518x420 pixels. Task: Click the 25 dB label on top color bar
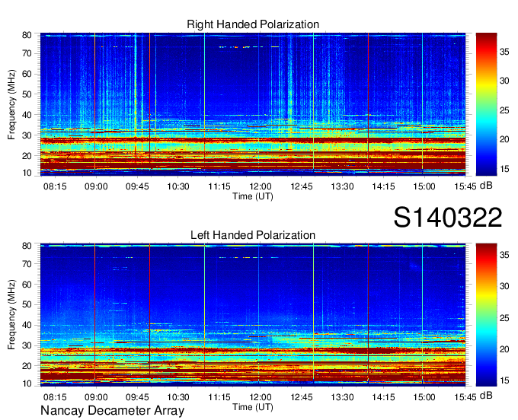[504, 110]
